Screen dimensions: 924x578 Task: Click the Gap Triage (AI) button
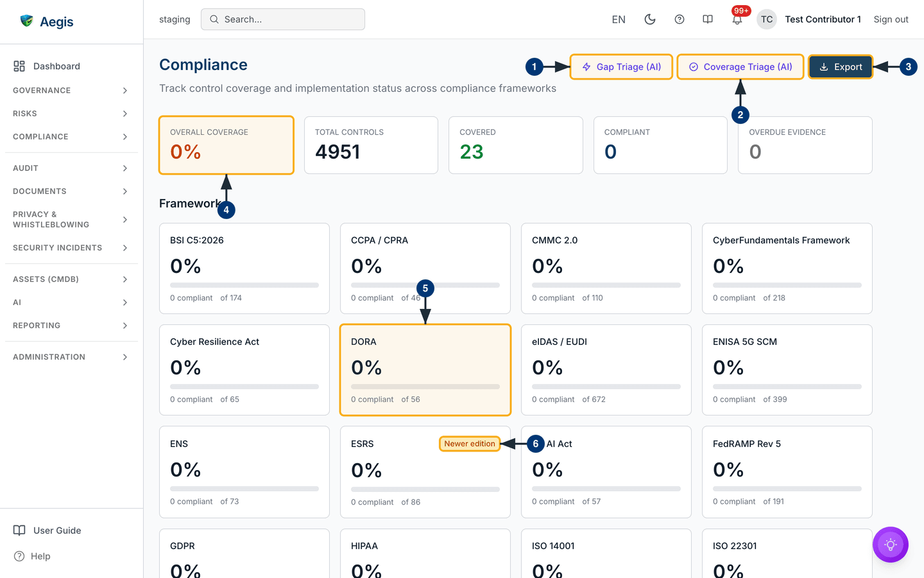coord(621,67)
